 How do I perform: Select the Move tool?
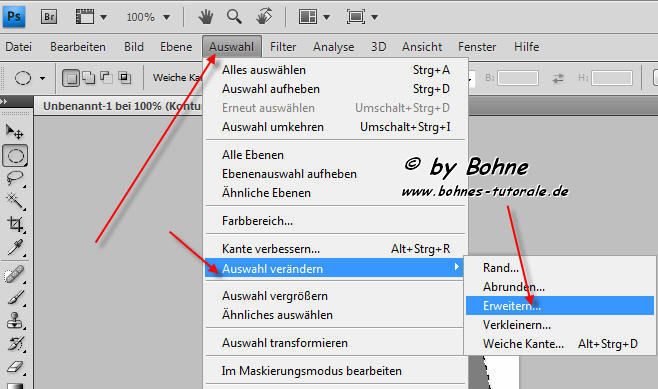[x=15, y=132]
